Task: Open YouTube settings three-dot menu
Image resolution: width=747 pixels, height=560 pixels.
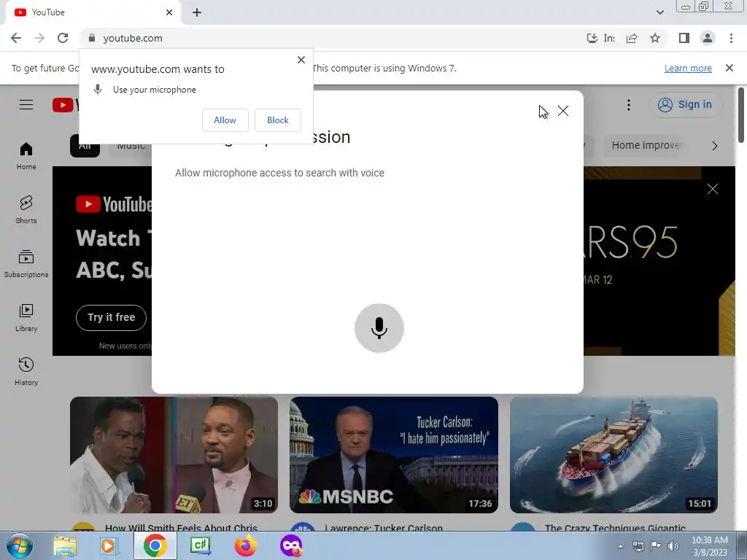Action: 629,105
